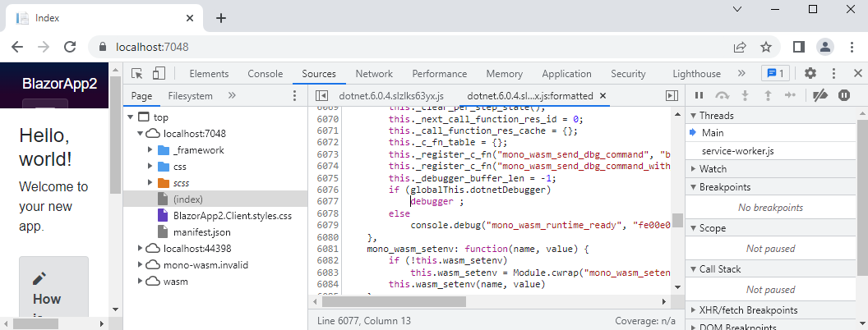Screen dimensions: 868x330
Task: Switch to dotnet.6.0.4.slzlks63yx.js file tab
Action: (x=391, y=95)
